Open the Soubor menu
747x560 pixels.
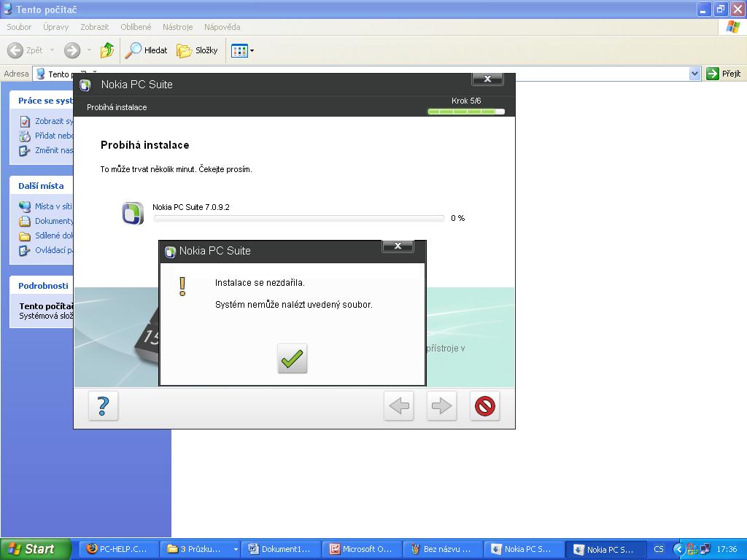coord(19,27)
